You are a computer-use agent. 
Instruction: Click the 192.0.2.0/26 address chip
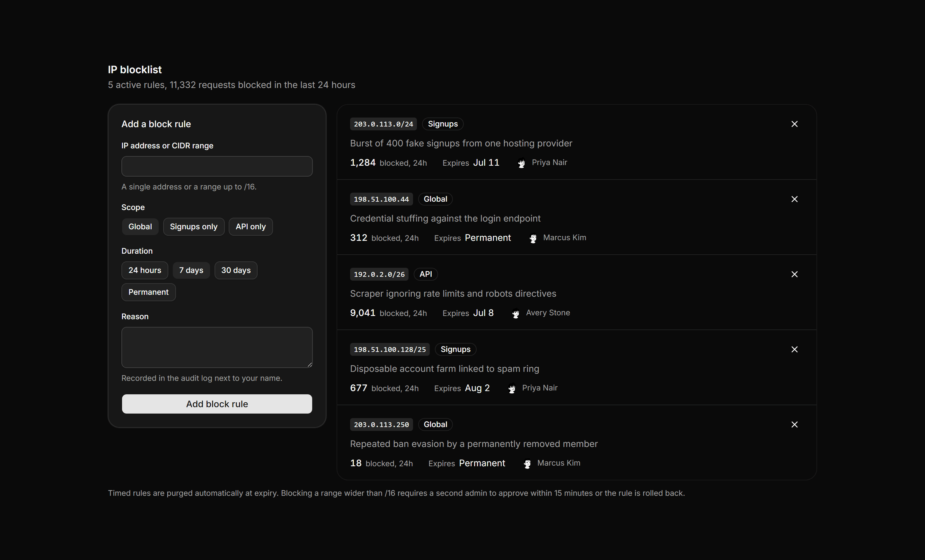point(379,274)
